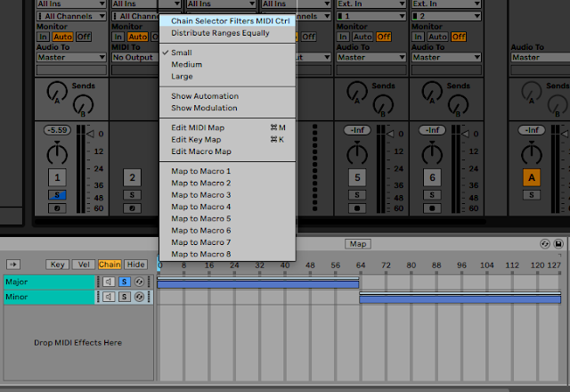Viewport: 570px width, 392px height.
Task: Toggle Track Activator 1
Action: coord(57,177)
